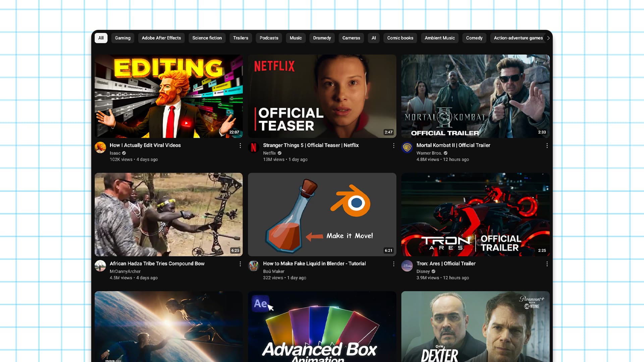Open three-dot menu for Stranger Things teaser
Image resolution: width=644 pixels, height=362 pixels.
point(393,145)
